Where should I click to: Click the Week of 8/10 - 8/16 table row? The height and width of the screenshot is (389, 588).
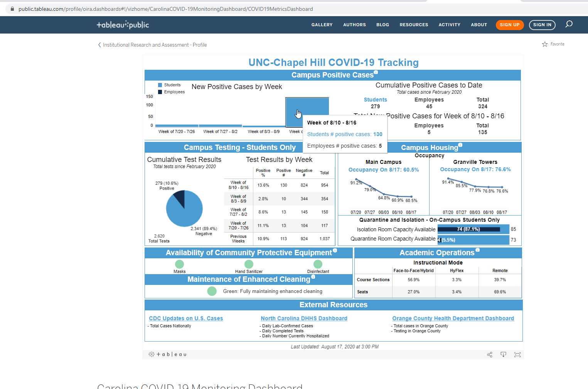tap(280, 185)
